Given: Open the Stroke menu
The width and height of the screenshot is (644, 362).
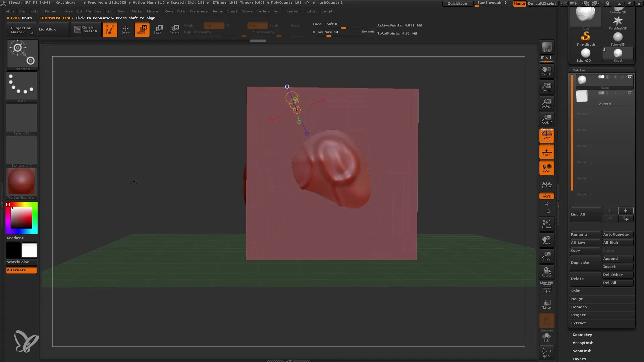Looking at the screenshot, I should point(247,11).
